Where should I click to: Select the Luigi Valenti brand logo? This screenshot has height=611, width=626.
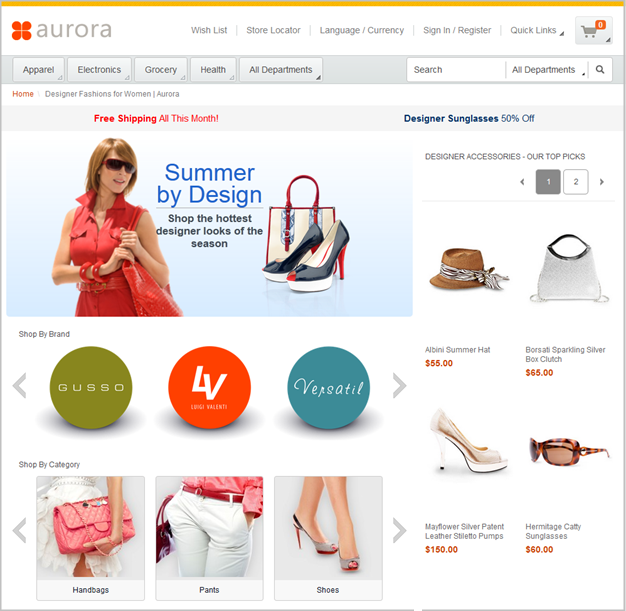click(x=209, y=387)
